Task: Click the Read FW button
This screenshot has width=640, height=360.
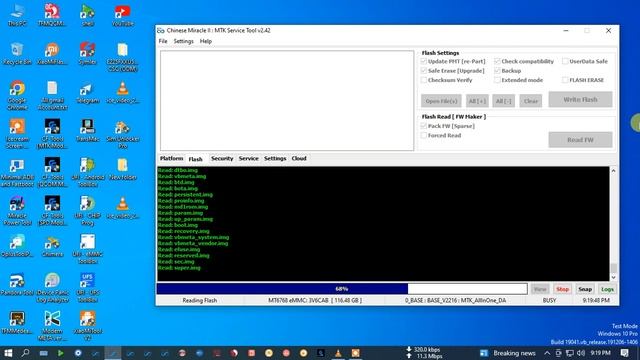Action: tap(580, 140)
